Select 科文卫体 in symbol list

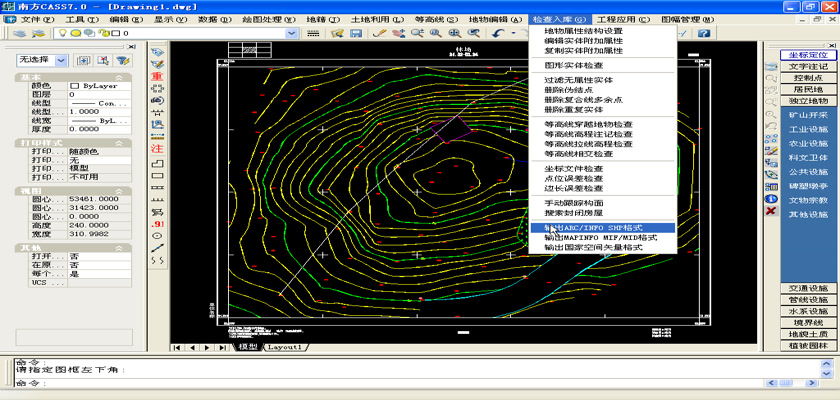coord(808,158)
